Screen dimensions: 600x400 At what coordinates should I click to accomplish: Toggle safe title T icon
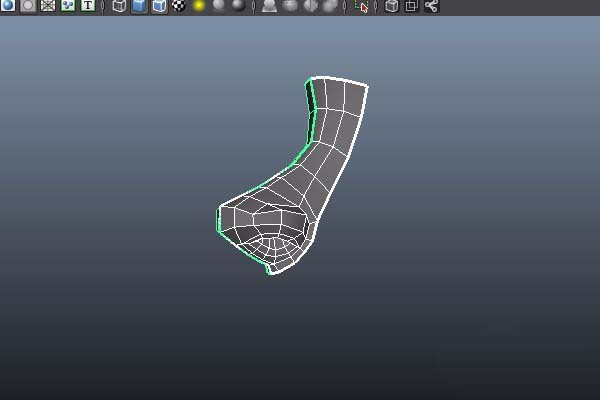coord(88,5)
